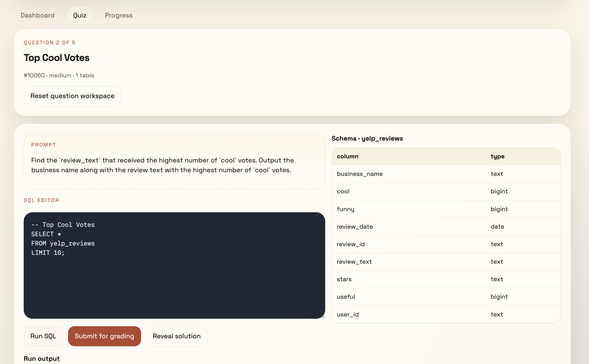Click Reset question workspace
Screen dimensions: 589x364
click(72, 96)
